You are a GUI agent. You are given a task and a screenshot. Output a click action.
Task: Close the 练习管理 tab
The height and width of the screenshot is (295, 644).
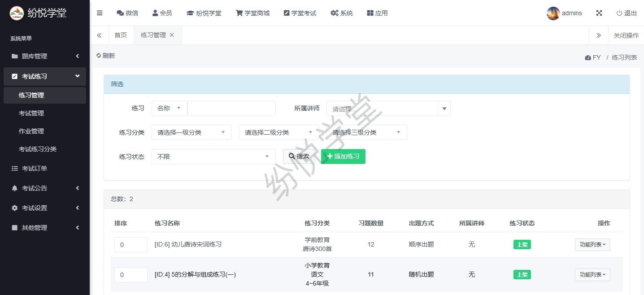coord(172,35)
